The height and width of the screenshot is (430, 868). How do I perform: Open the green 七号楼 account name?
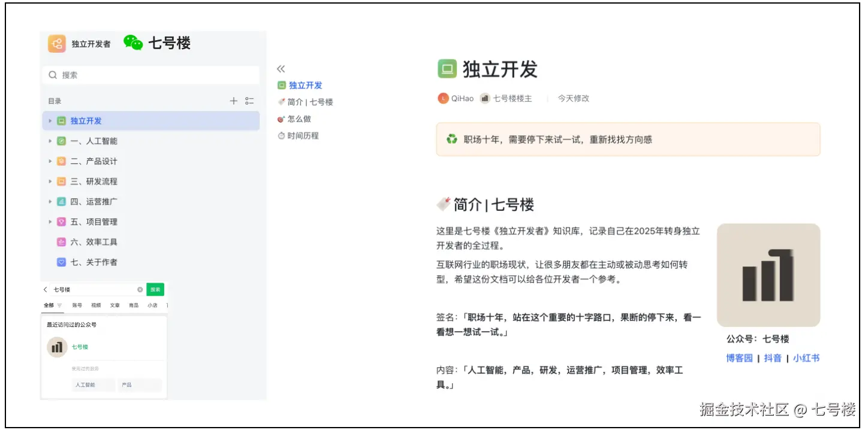80,347
